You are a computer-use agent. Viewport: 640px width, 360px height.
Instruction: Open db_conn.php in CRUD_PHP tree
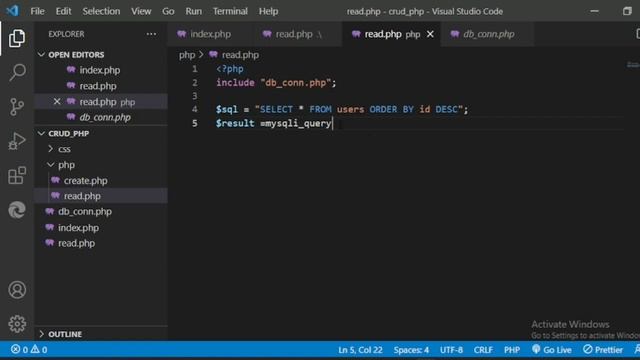click(x=101, y=212)
